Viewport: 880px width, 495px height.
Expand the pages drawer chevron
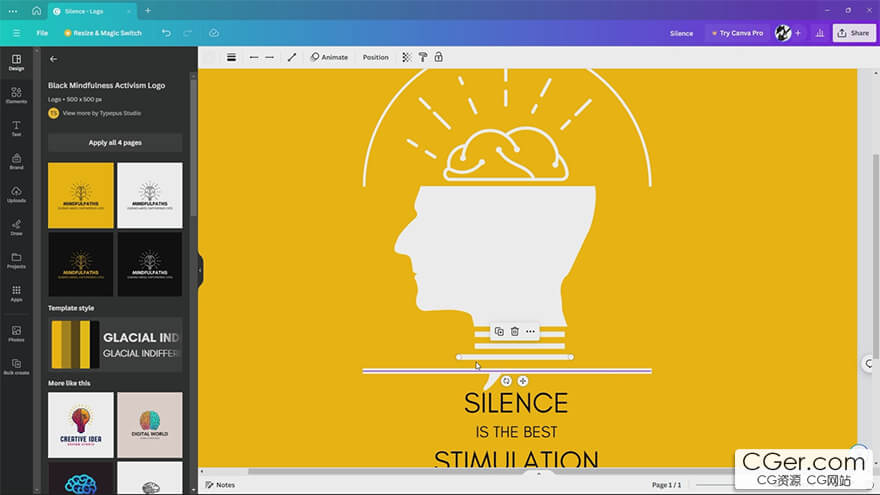[x=539, y=474]
